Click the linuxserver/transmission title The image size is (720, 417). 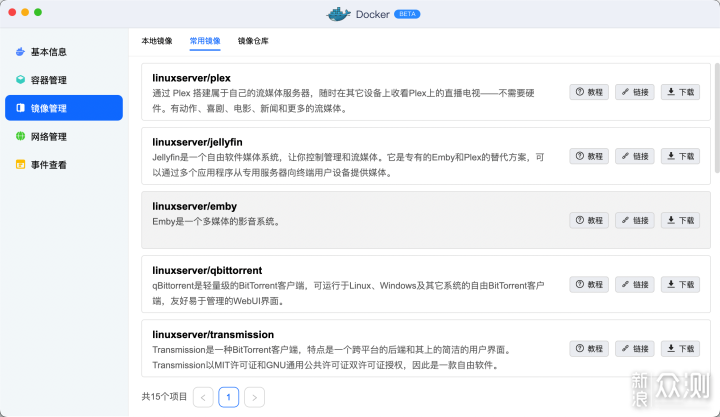[x=213, y=335]
